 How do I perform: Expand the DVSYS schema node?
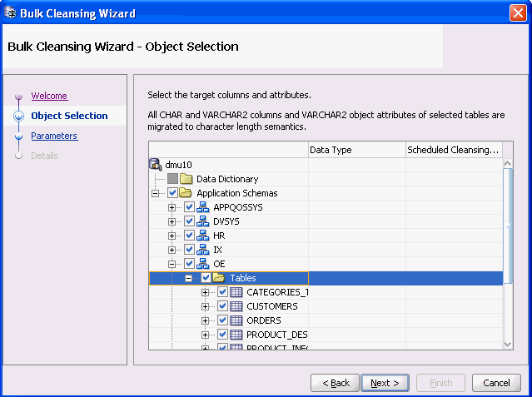(x=172, y=222)
